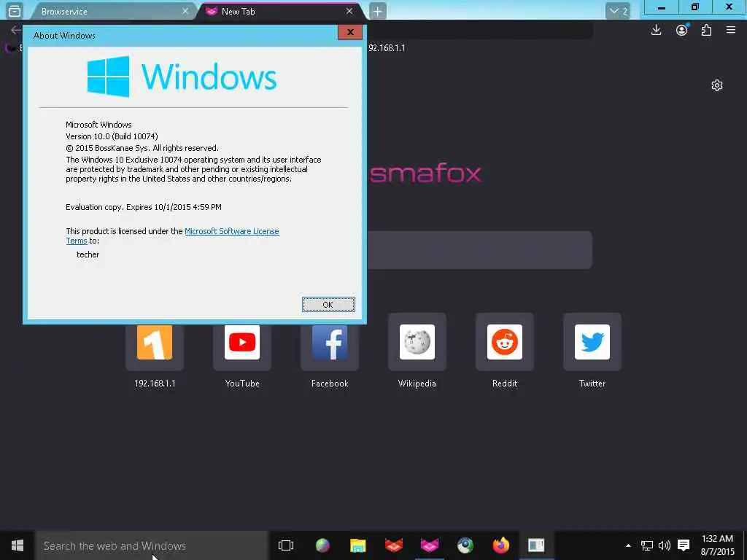The image size is (747, 560).
Task: Switch to About Windows taskbar item
Action: pos(536,545)
